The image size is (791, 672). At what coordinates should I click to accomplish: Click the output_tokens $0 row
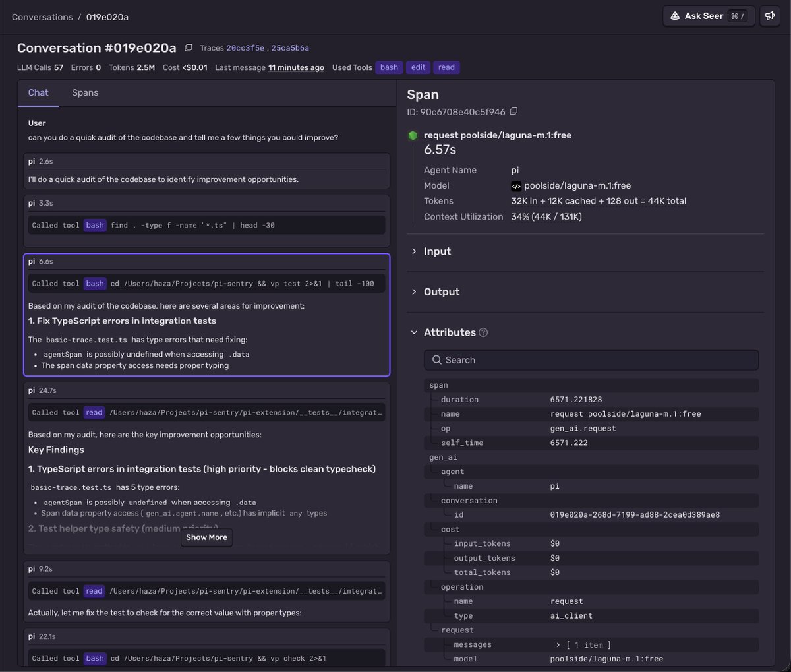[x=591, y=558]
